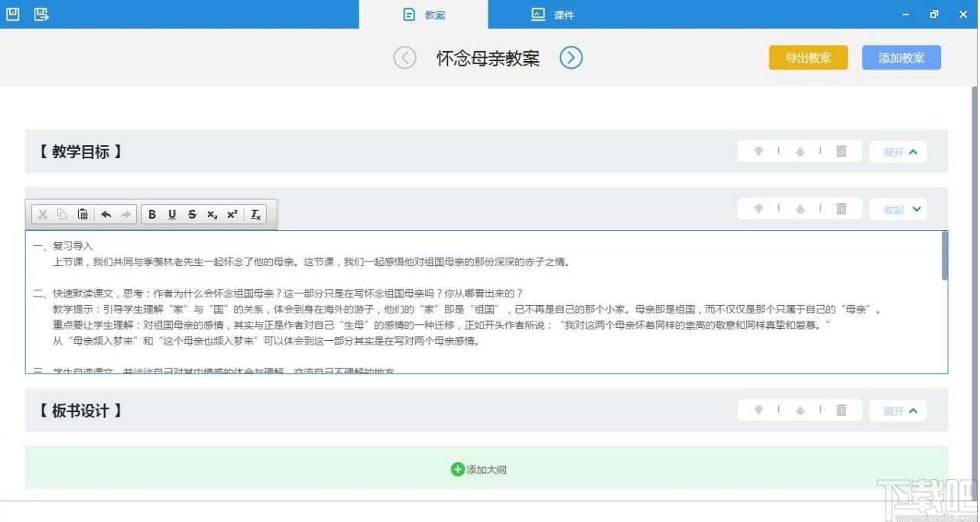Delete the 教学目标 section
This screenshot has height=522, width=980.
click(842, 151)
